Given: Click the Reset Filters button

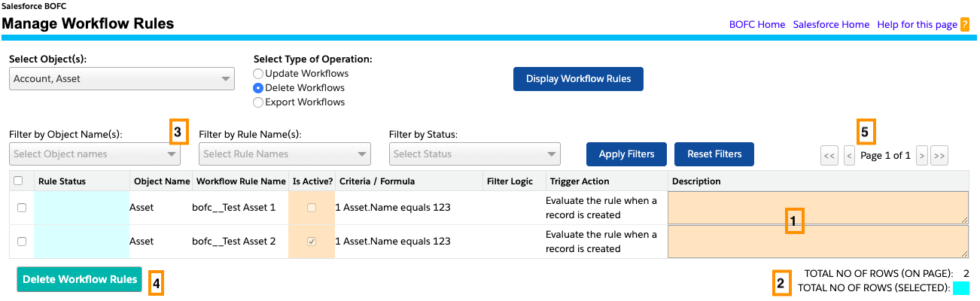Looking at the screenshot, I should pos(714,154).
